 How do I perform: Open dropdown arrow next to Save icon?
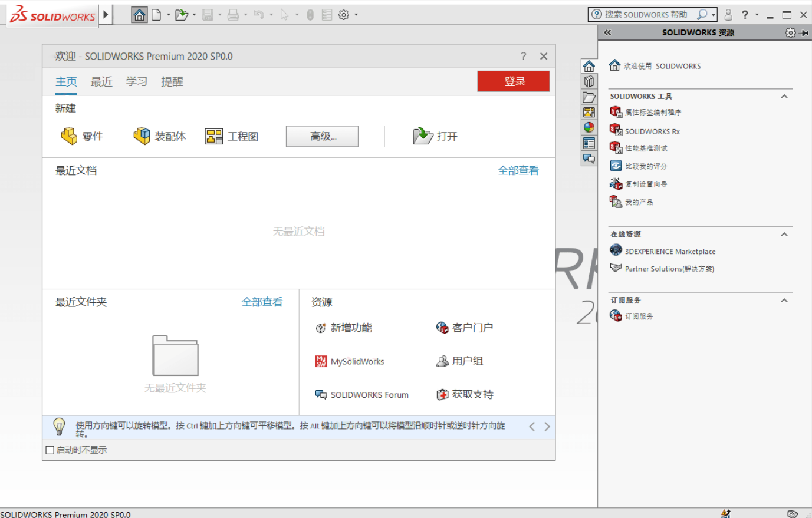(x=220, y=15)
